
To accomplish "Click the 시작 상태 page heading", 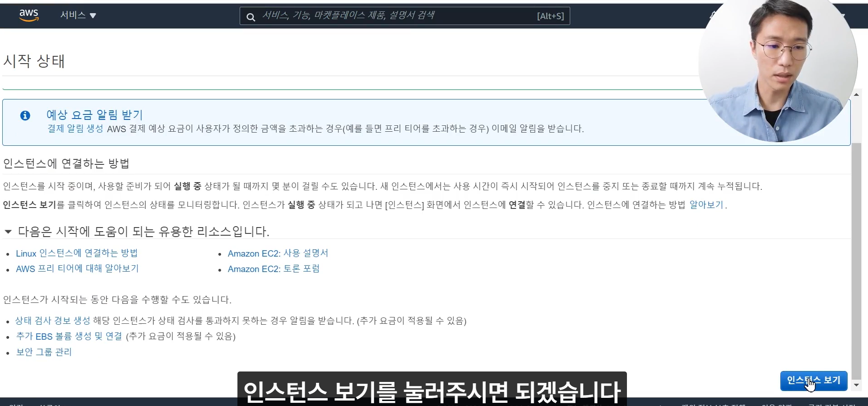I will point(34,61).
